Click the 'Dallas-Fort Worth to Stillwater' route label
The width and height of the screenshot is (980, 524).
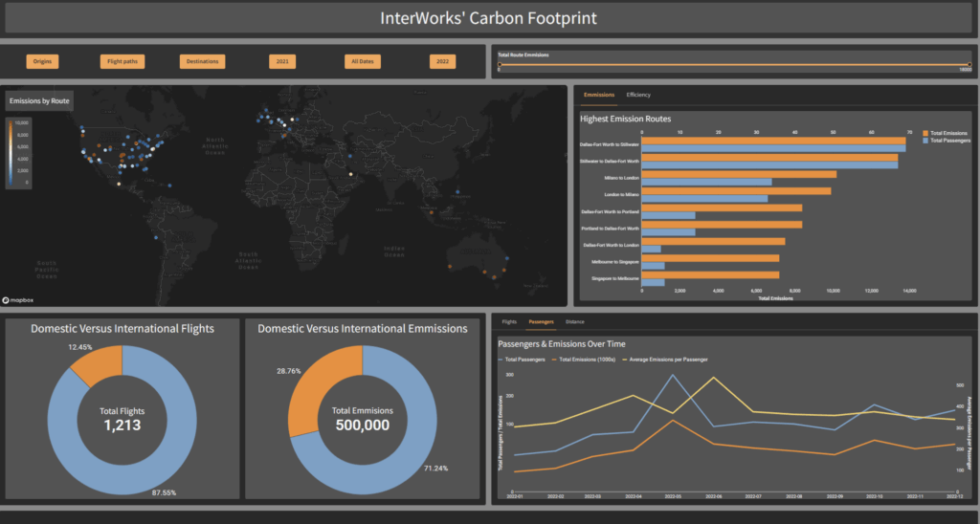click(610, 144)
